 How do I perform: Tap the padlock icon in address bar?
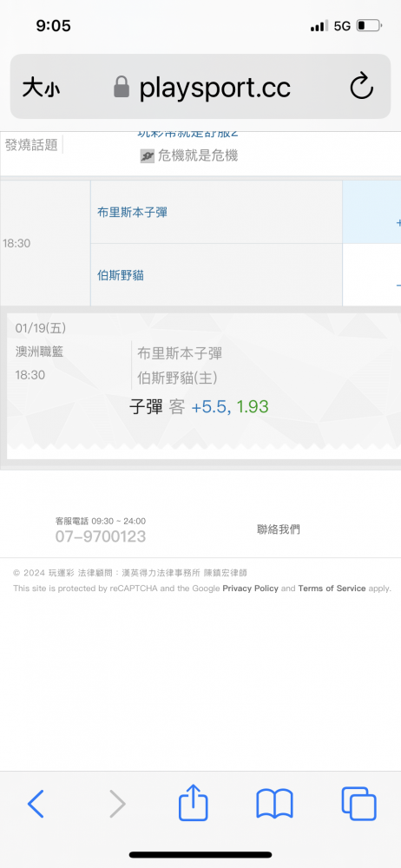click(x=122, y=87)
